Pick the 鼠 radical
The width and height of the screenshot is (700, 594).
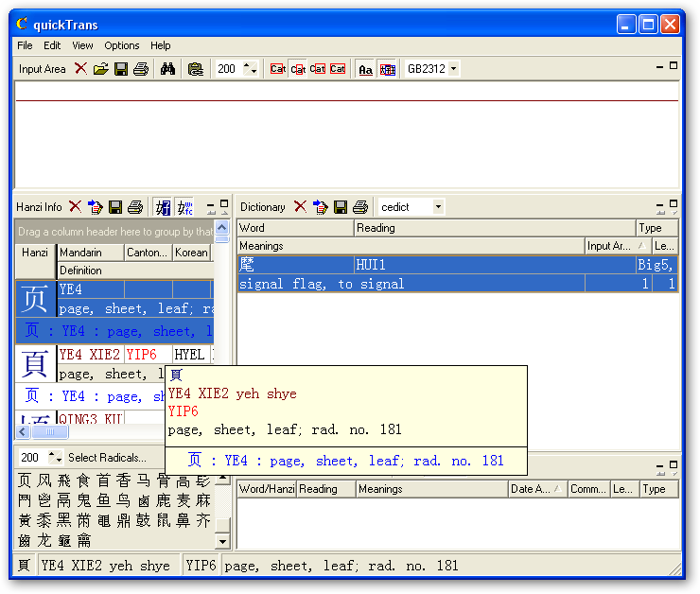click(163, 520)
